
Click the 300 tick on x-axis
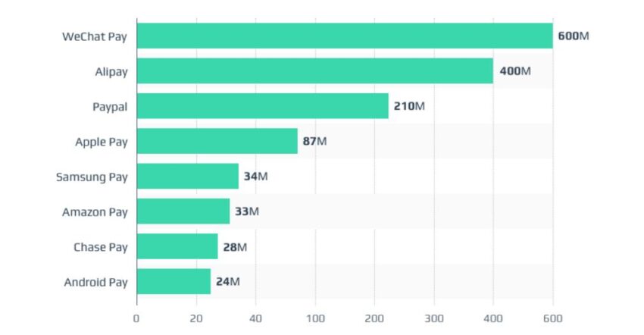point(434,318)
